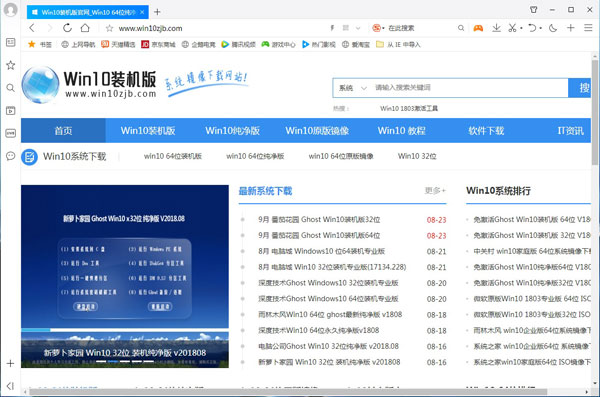Click the vertical page scrollbar thumb
600x397 pixels.
click(x=595, y=112)
